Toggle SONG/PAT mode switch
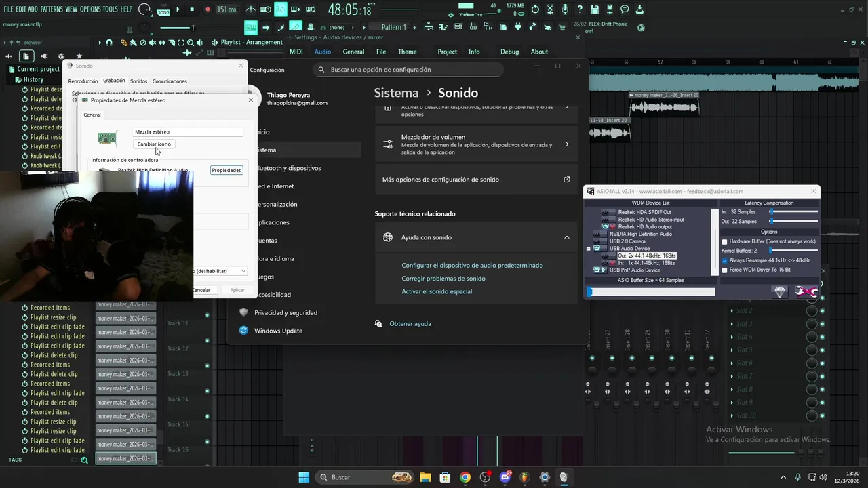 pos(163,9)
